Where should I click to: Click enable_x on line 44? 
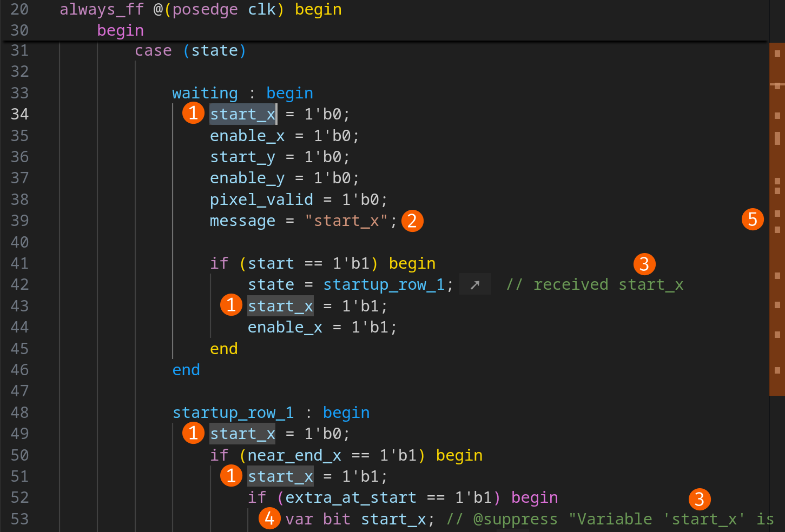coord(285,328)
